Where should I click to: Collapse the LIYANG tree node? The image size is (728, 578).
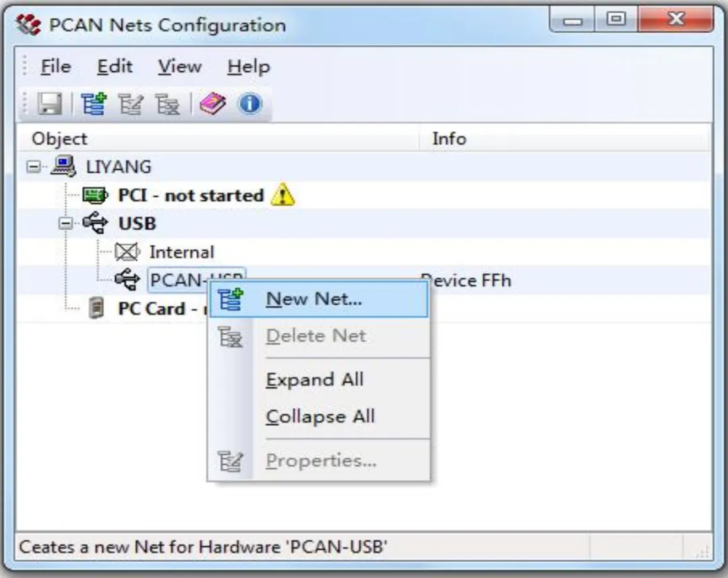coord(34,166)
